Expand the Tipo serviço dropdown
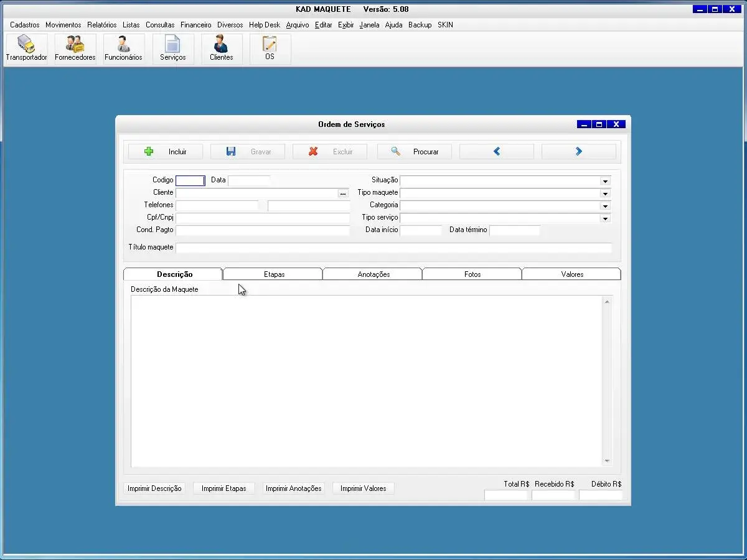747x560 pixels. 604,218
